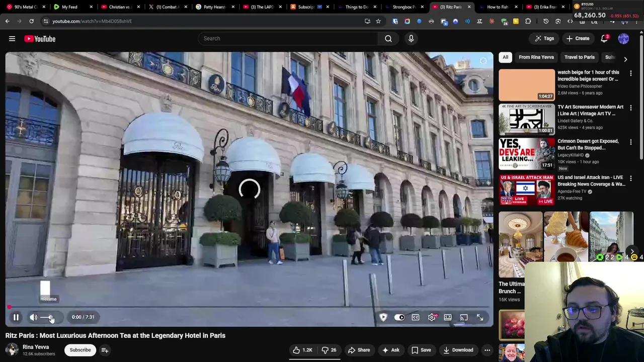The width and height of the screenshot is (644, 362).
Task: Open the Create menu
Action: point(577,39)
